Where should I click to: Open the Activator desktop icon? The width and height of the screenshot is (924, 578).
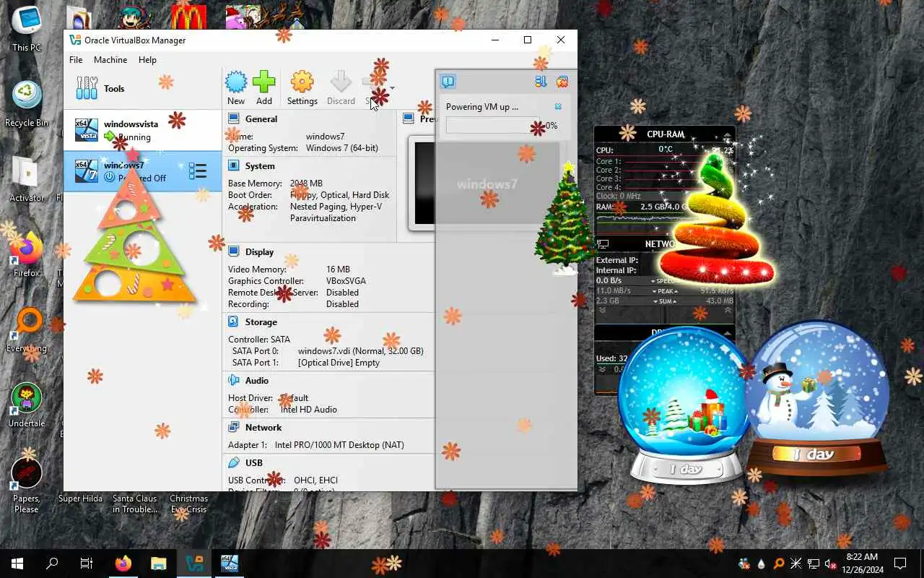point(27,179)
